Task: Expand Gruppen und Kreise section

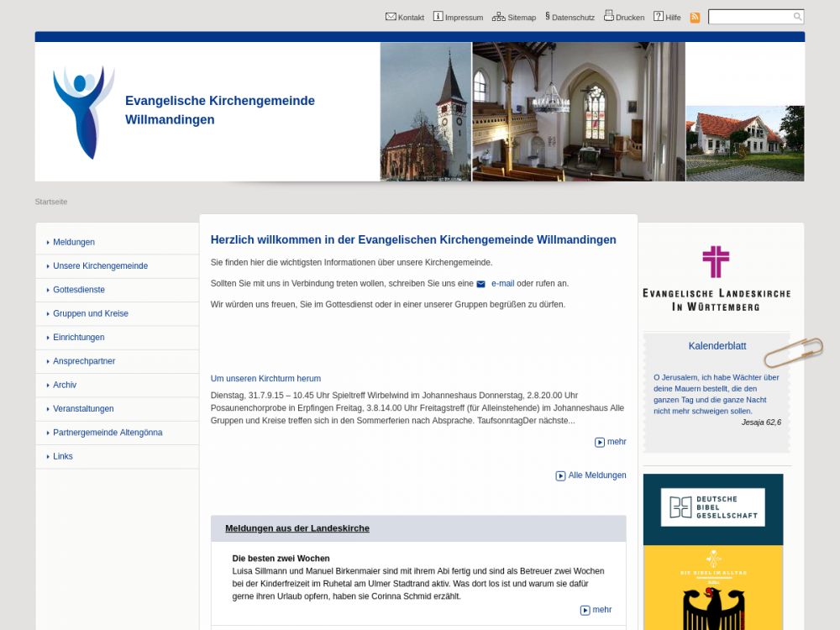Action: click(91, 313)
